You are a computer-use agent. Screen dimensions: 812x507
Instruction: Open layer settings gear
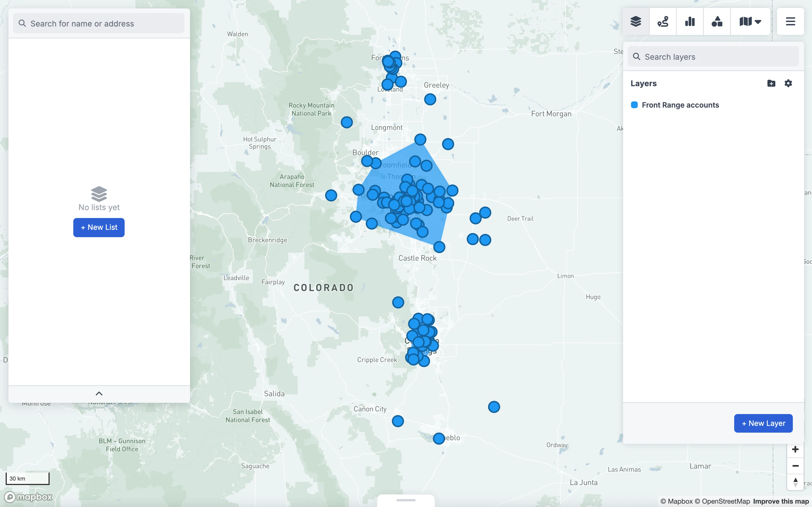pos(788,83)
